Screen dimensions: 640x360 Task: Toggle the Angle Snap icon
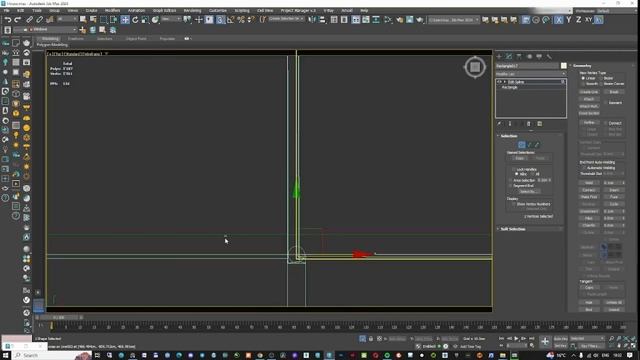(x=231, y=20)
